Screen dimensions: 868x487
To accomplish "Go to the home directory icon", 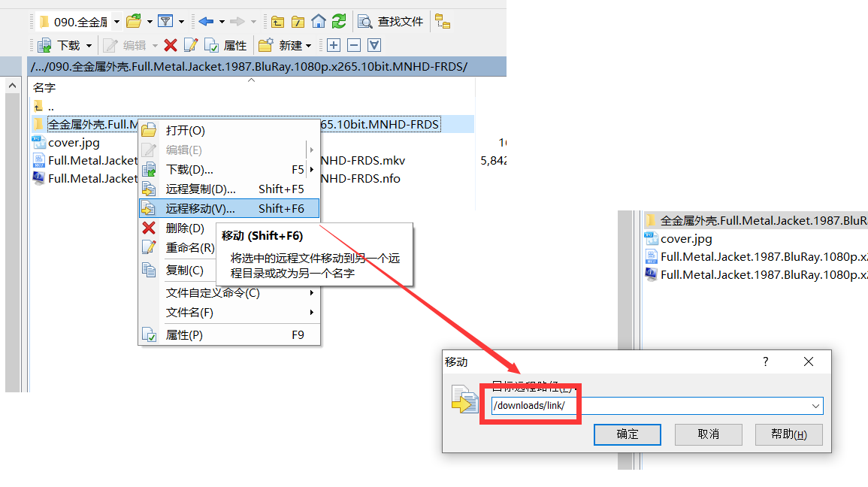I will [x=319, y=22].
